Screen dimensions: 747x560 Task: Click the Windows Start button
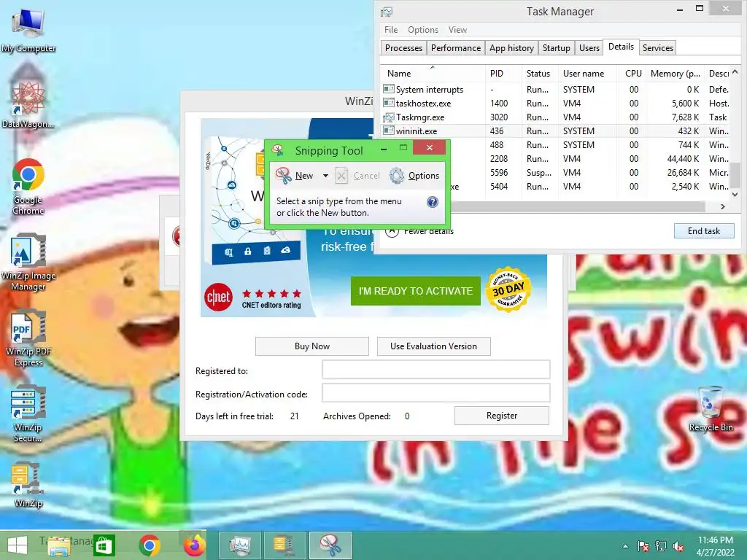tap(18, 545)
